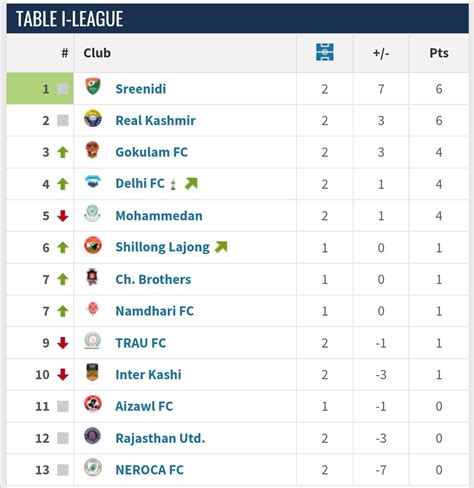Click the matches-played pitch icon in header

point(325,52)
